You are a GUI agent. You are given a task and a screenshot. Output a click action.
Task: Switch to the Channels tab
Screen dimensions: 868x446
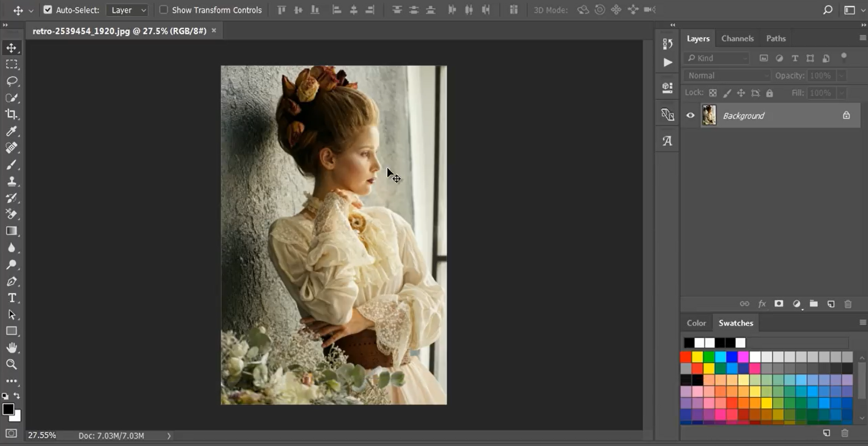pyautogui.click(x=737, y=38)
